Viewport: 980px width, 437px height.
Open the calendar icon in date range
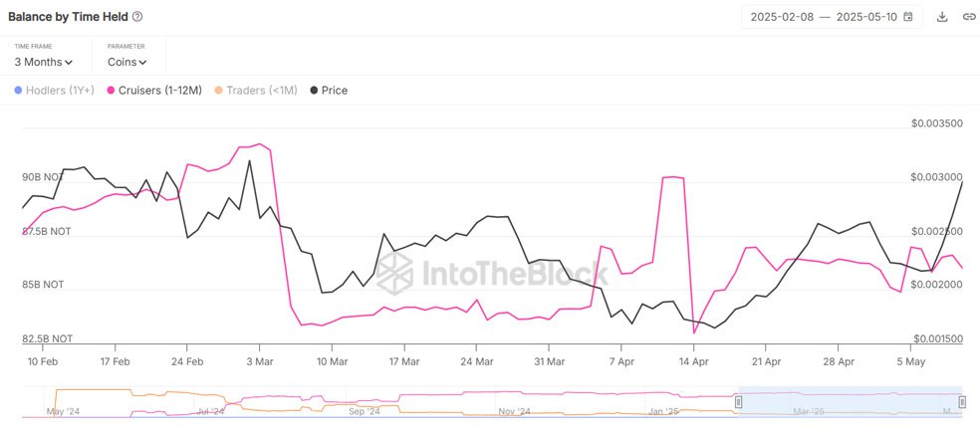click(x=907, y=17)
